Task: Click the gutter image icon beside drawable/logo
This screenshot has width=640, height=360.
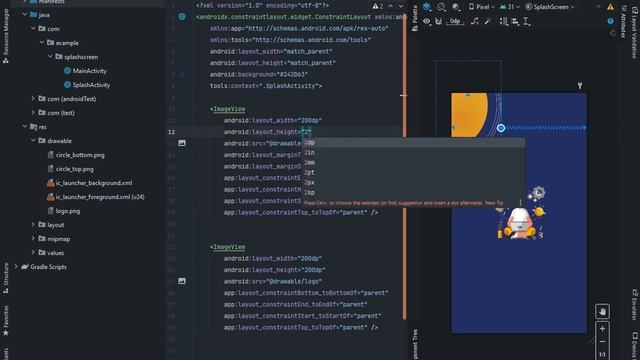Action: (x=182, y=281)
